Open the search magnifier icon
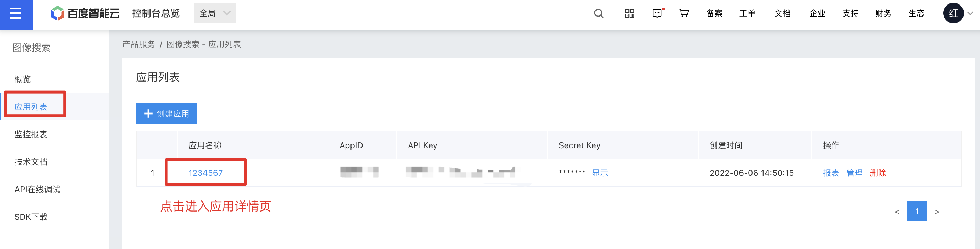 click(599, 14)
